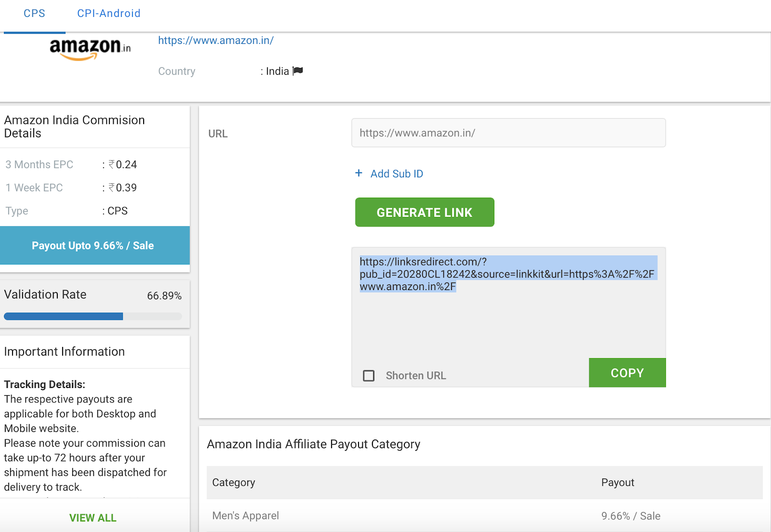
Task: Click the Amazon.in logo
Action: click(x=90, y=49)
